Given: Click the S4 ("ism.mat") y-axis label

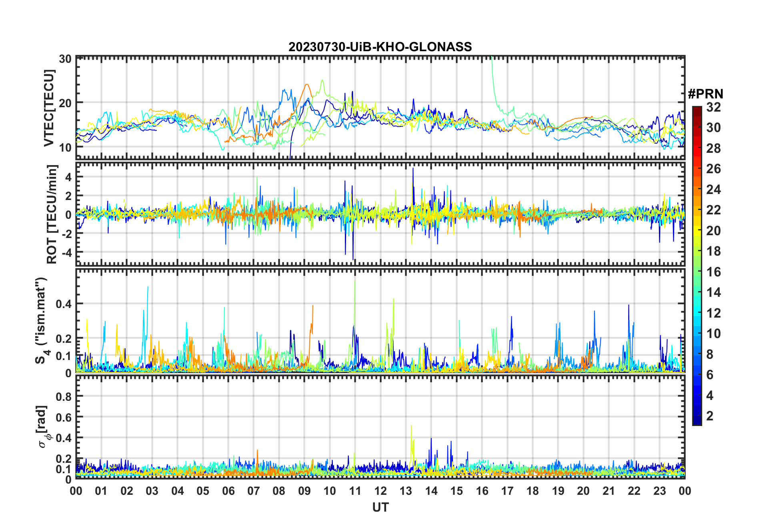Looking at the screenshot, I should pyautogui.click(x=42, y=321).
